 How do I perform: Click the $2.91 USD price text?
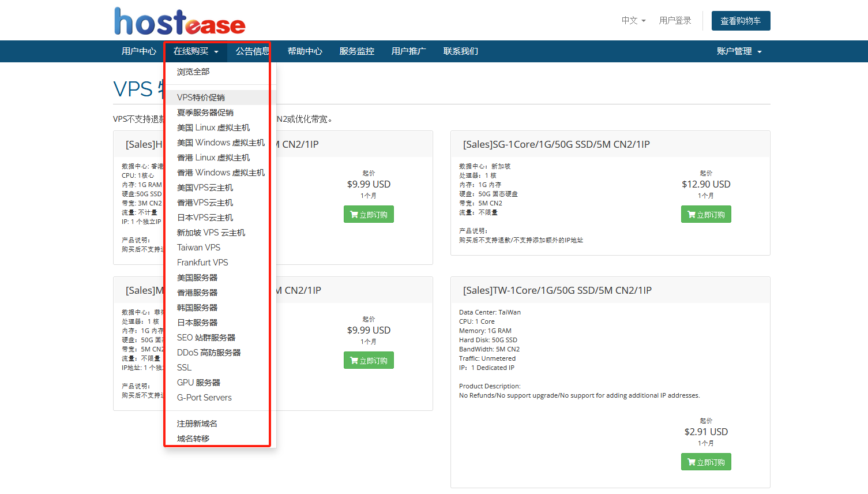(x=706, y=432)
